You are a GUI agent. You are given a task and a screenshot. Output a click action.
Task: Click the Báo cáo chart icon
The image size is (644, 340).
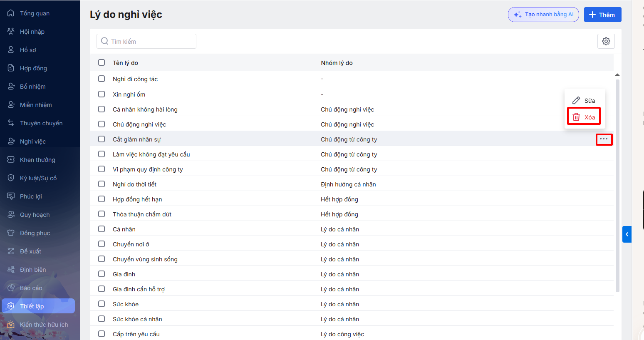[11, 288]
